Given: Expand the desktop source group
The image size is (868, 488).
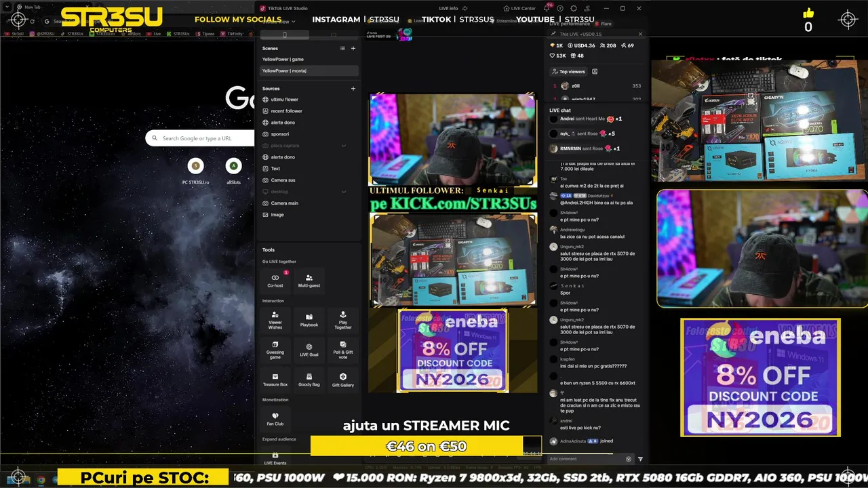Looking at the screenshot, I should 344,192.
